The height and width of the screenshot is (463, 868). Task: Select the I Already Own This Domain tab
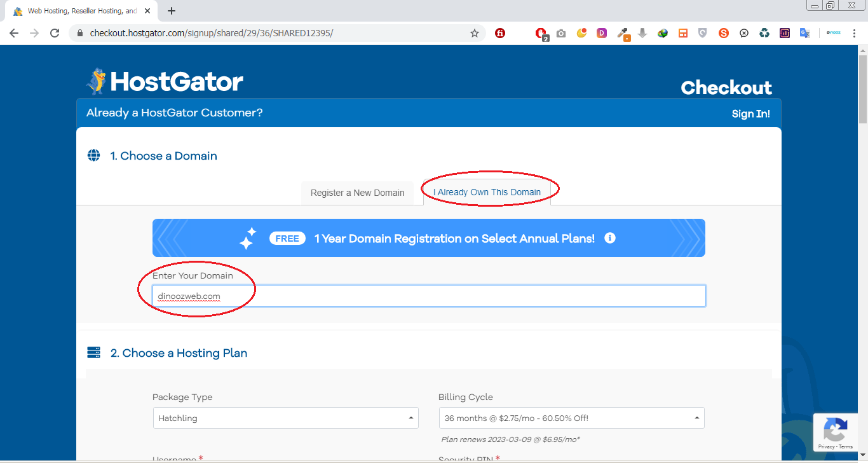click(x=487, y=192)
